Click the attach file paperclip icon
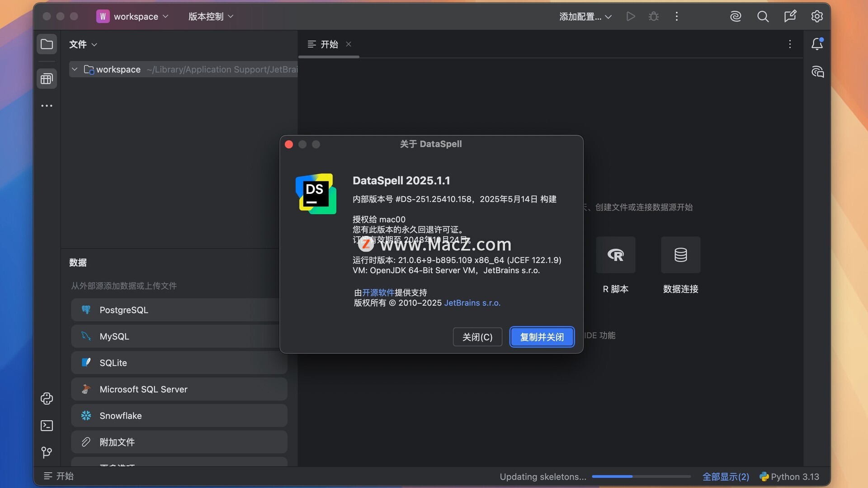 86,442
